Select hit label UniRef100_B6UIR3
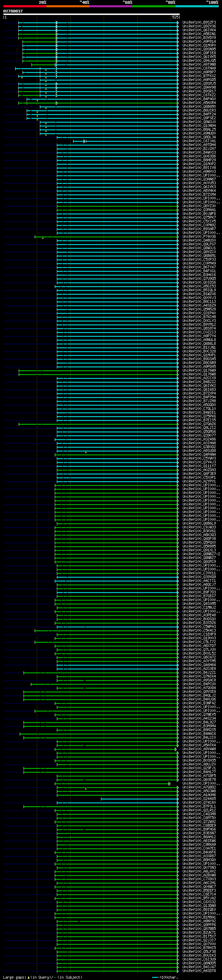Image resolution: width=222 pixels, height=980 pixels. [x=199, y=110]
